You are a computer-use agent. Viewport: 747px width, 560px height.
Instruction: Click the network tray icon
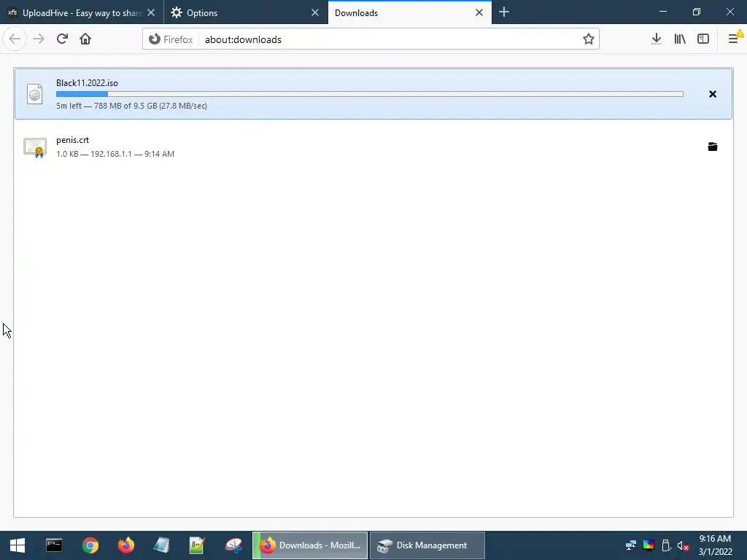(x=631, y=545)
